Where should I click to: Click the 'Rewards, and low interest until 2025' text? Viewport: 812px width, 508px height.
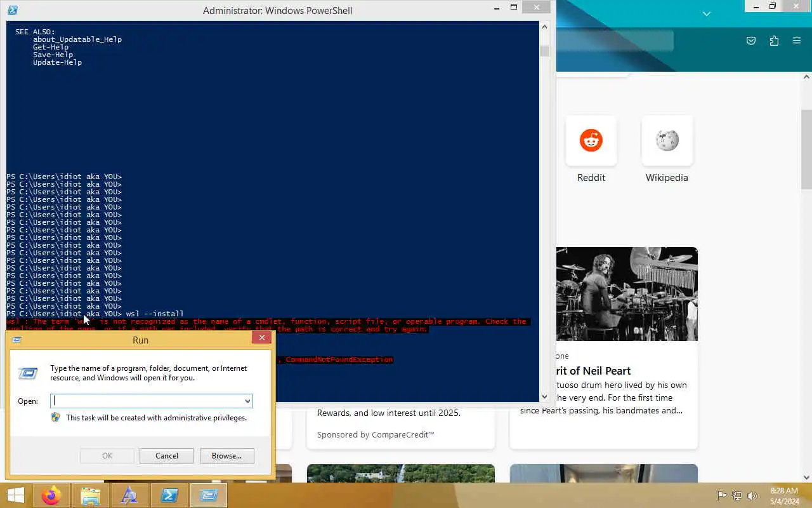[389, 413]
